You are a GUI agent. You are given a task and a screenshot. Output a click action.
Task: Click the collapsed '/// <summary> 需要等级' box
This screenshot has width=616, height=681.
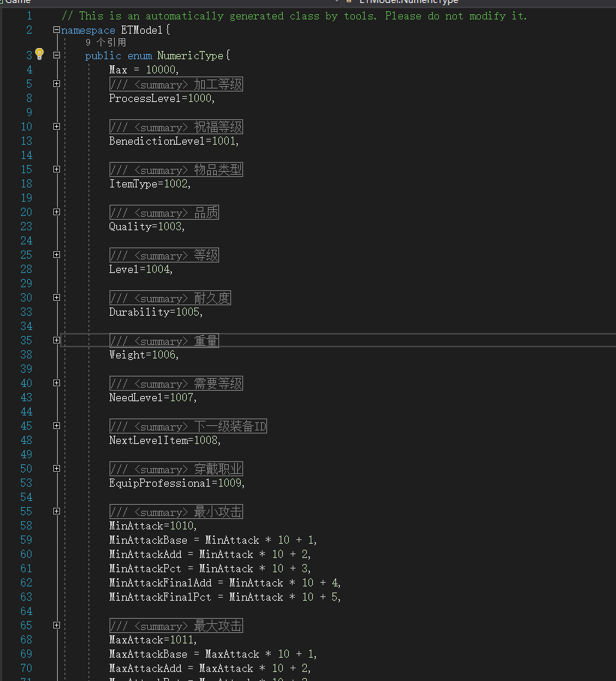176,383
